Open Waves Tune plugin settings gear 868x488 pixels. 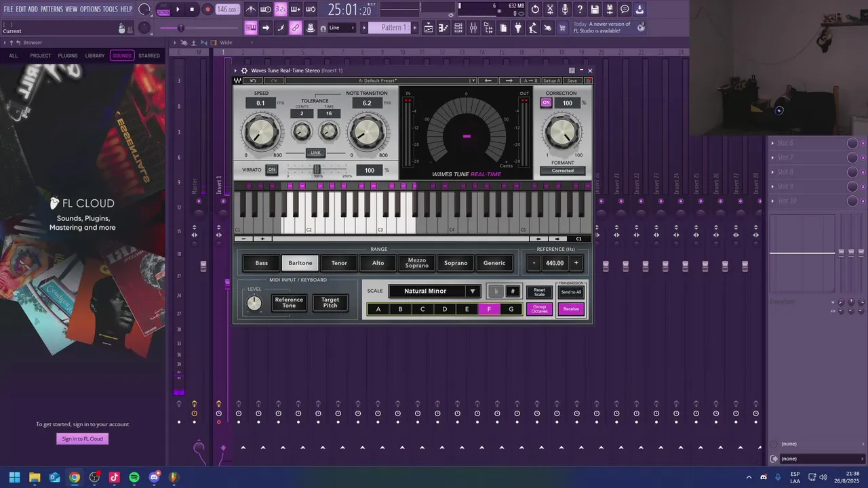pyautogui.click(x=244, y=70)
